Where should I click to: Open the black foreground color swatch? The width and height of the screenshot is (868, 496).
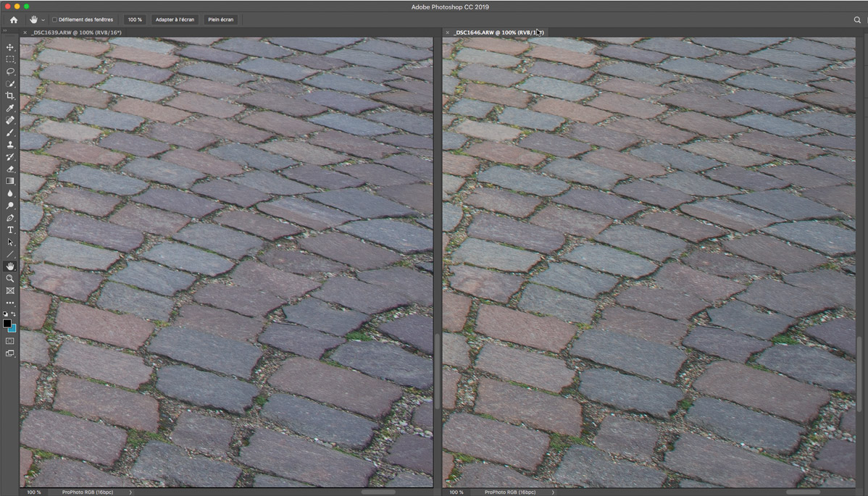pos(7,324)
